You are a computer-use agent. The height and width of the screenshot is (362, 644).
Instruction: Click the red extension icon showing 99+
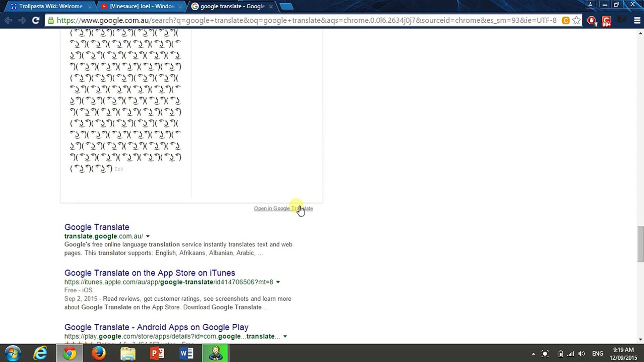tap(606, 21)
